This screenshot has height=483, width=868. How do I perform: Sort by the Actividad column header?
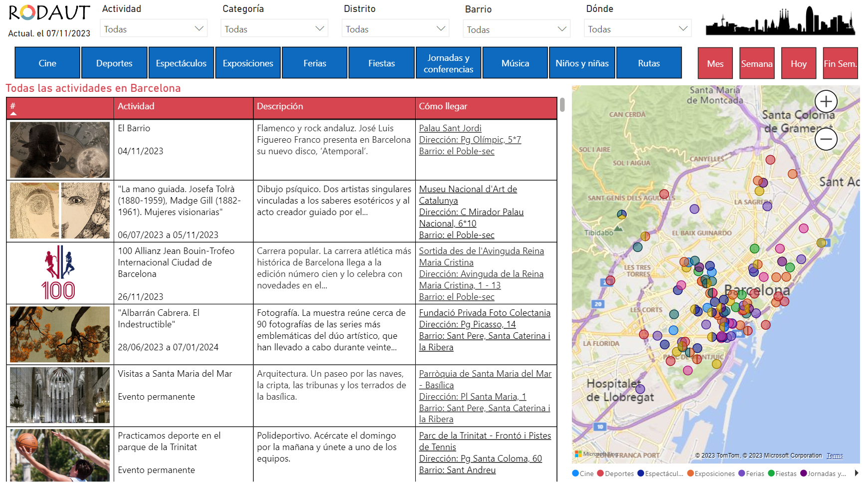point(183,107)
